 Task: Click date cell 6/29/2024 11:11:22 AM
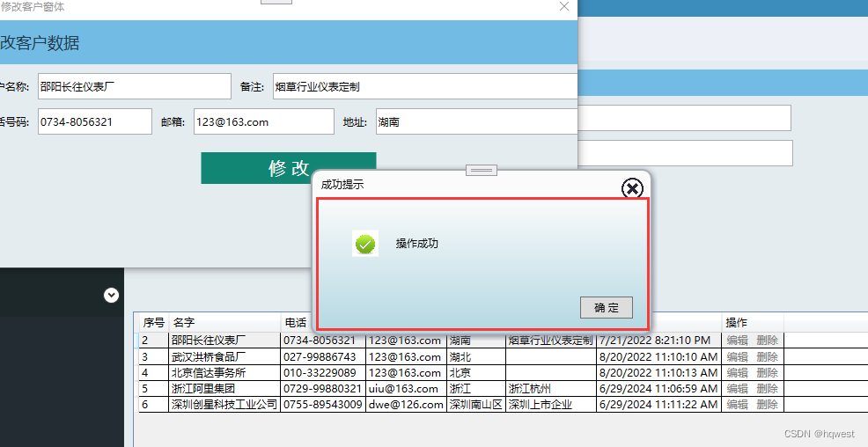[658, 405]
